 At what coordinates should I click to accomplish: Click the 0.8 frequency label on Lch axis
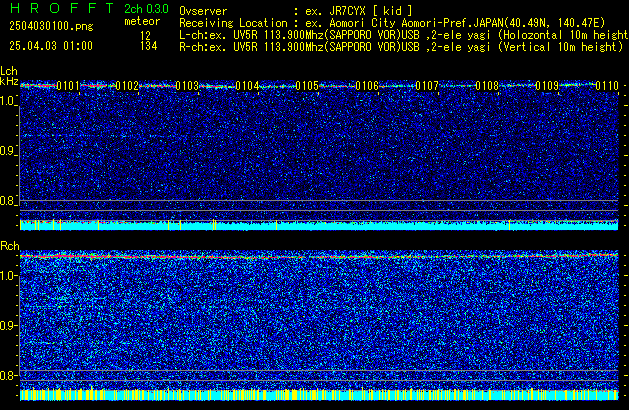click(x=7, y=201)
